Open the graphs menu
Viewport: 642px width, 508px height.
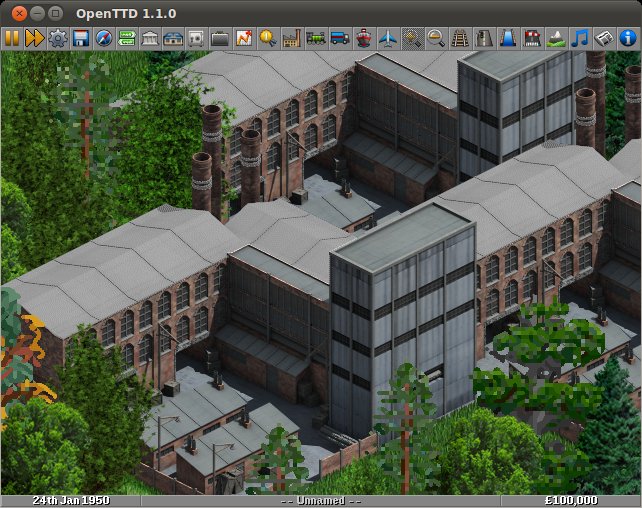(244, 38)
